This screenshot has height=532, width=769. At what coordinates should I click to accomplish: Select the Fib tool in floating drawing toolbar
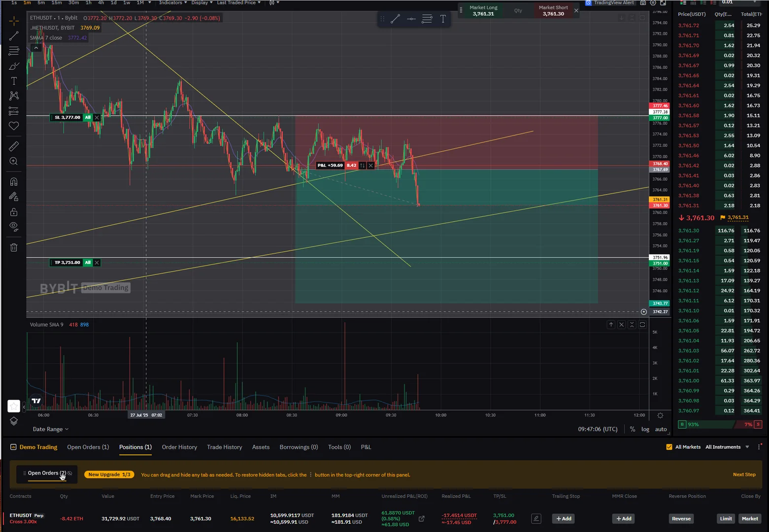pyautogui.click(x=427, y=19)
